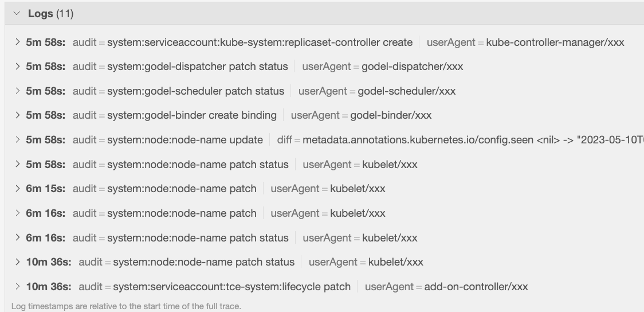Collapse the Logs (11) section chevron

16,13
